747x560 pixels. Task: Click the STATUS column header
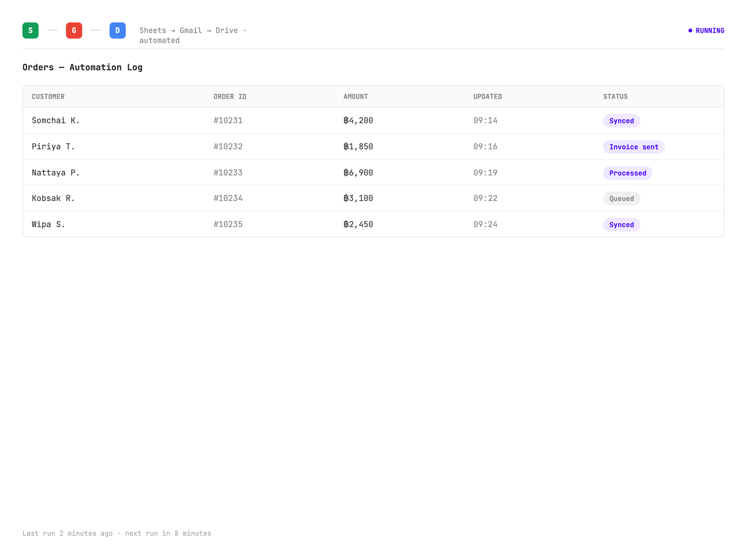click(x=615, y=96)
